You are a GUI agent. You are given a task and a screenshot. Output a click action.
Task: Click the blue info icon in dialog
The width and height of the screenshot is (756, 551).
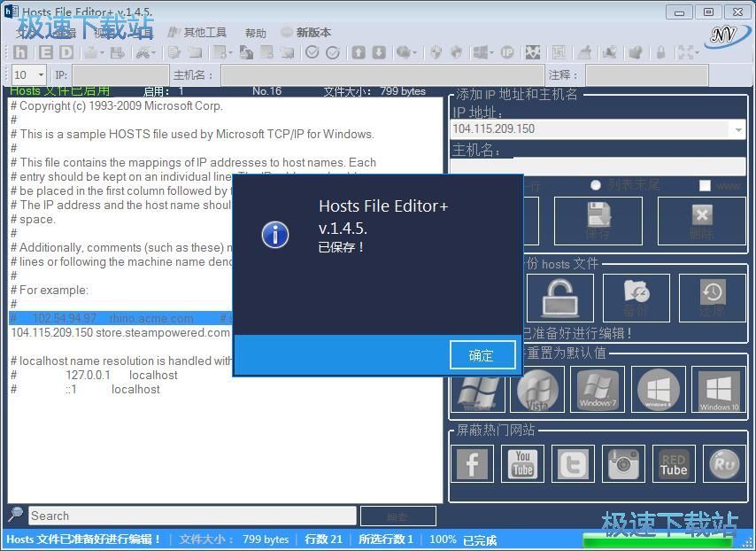pyautogui.click(x=275, y=235)
